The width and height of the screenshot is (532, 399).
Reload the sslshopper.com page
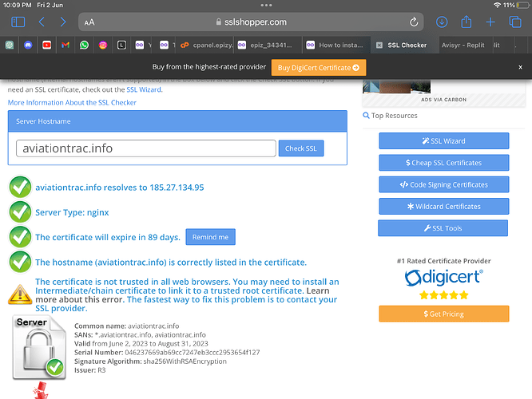414,22
